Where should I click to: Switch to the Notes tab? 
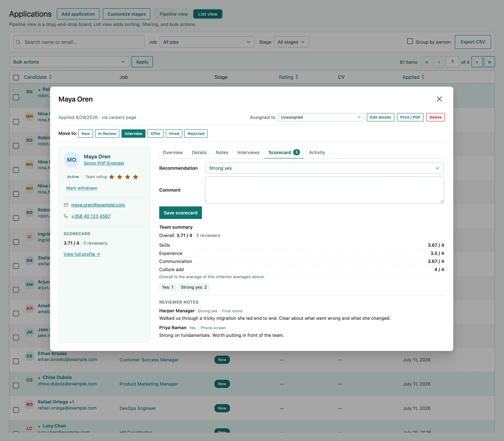(222, 152)
